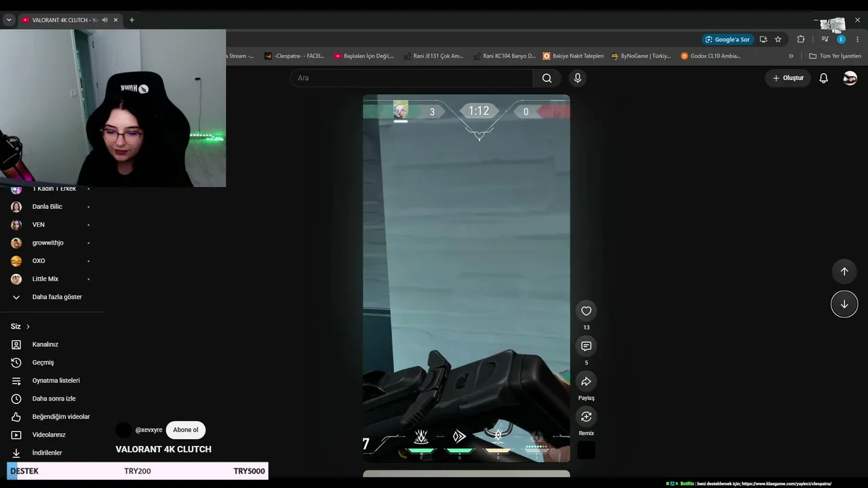Click the install app icon in address bar
The height and width of the screenshot is (488, 868).
tap(764, 39)
